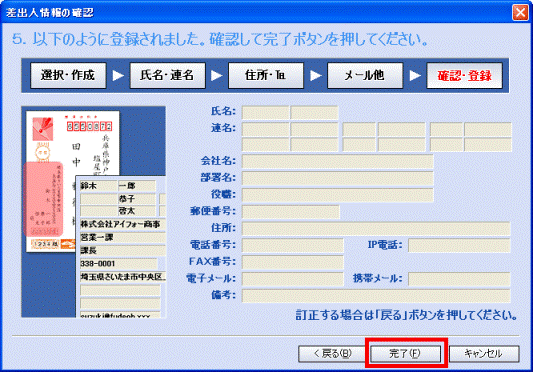Click 338-0001 in the preview
Image resolution: width=533 pixels, height=372 pixels.
pyautogui.click(x=118, y=264)
